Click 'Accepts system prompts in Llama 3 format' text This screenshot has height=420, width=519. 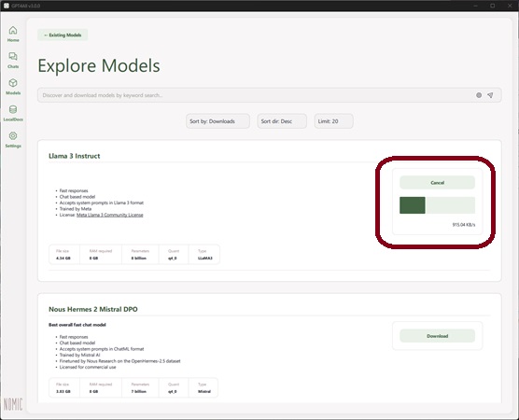tap(102, 203)
